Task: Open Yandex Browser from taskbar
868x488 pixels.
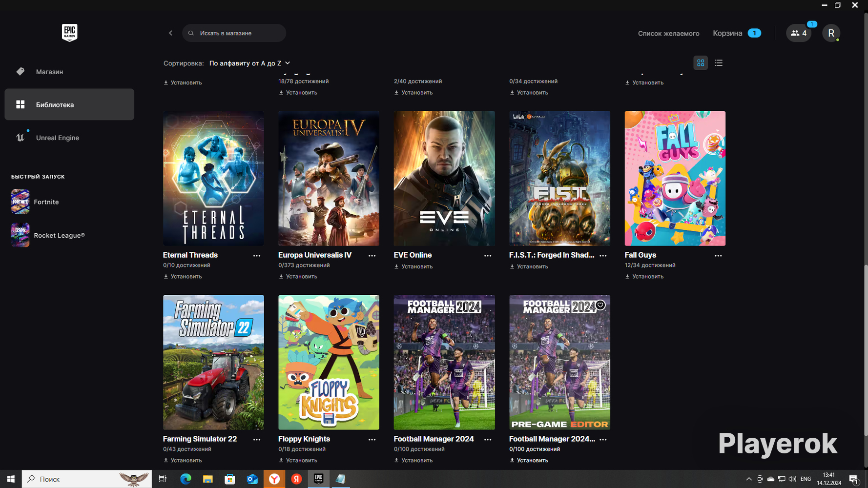Action: 274,479
